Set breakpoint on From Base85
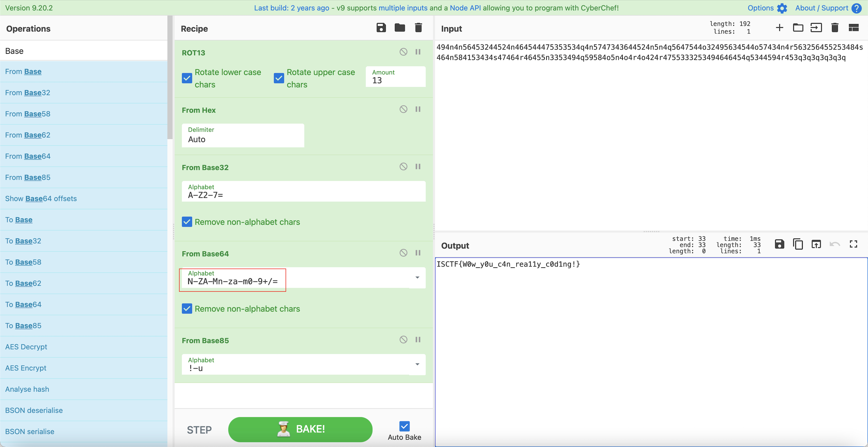The width and height of the screenshot is (868, 447). pos(418,340)
